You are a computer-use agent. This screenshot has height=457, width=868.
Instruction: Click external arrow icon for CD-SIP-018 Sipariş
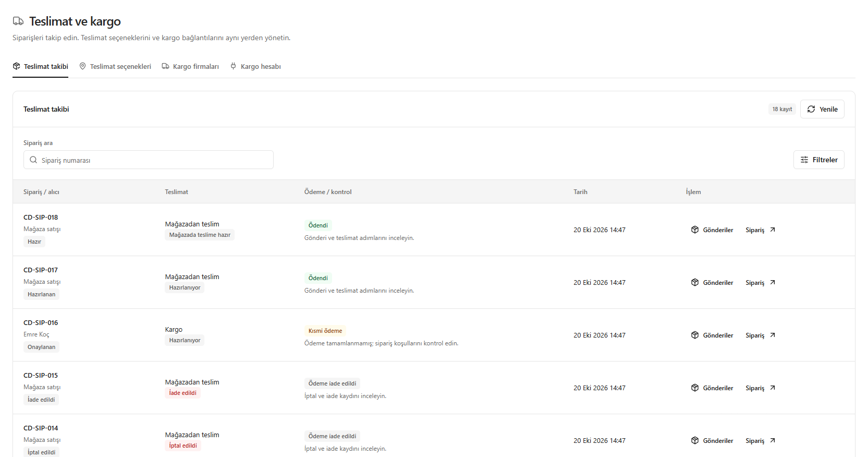(773, 230)
